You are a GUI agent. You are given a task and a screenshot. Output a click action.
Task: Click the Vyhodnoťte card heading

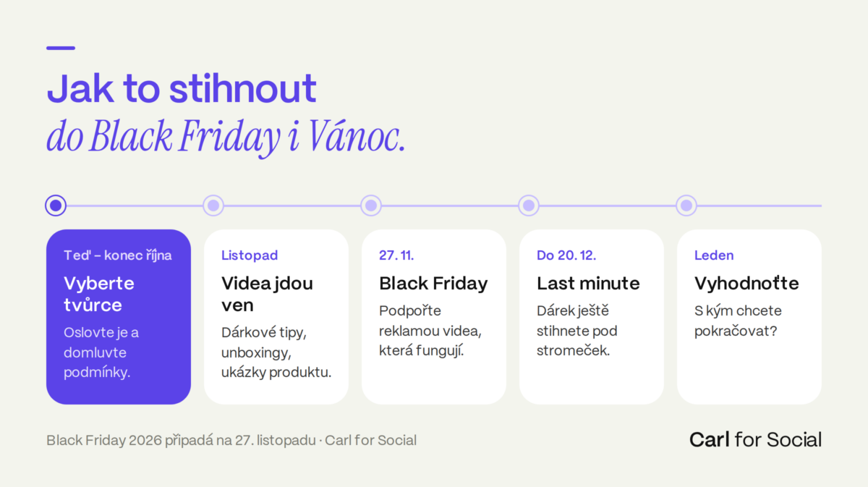[746, 283]
